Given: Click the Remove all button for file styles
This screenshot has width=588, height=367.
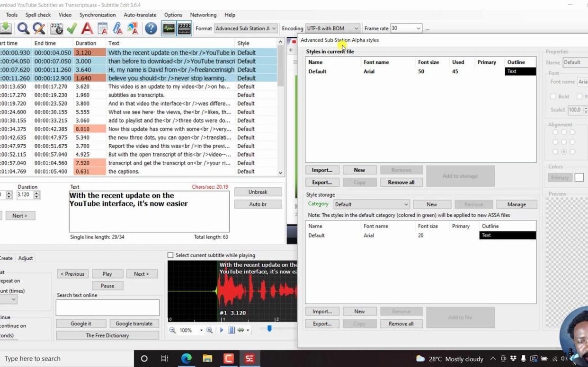Looking at the screenshot, I should 401,183.
